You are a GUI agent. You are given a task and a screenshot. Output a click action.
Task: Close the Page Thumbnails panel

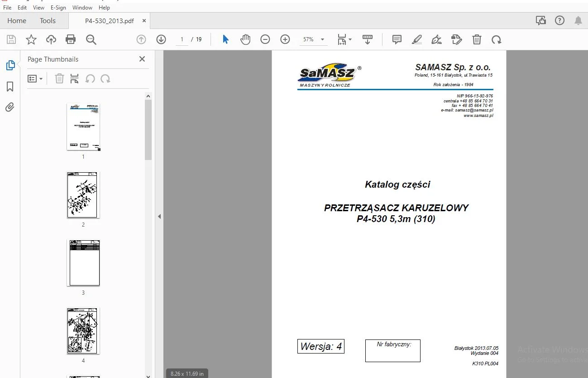(x=142, y=59)
